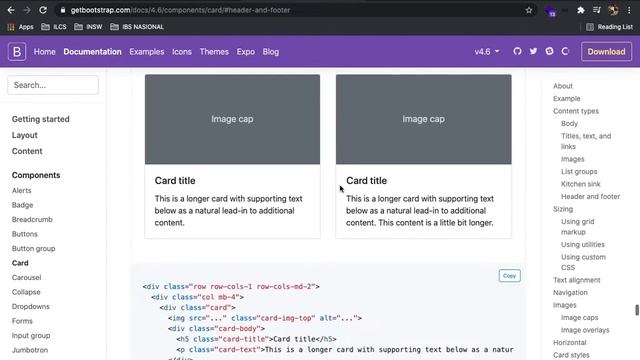
Task: Open Breadcrumb component page
Action: pyautogui.click(x=32, y=220)
